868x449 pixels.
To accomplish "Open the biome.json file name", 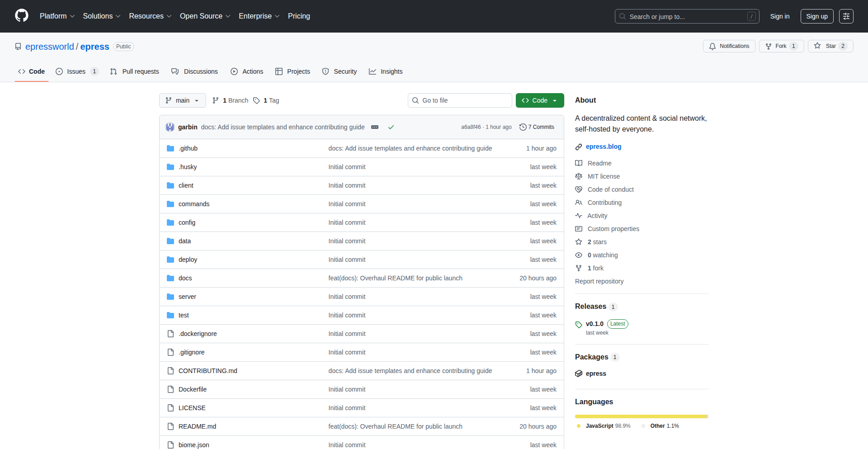I will click(x=194, y=445).
